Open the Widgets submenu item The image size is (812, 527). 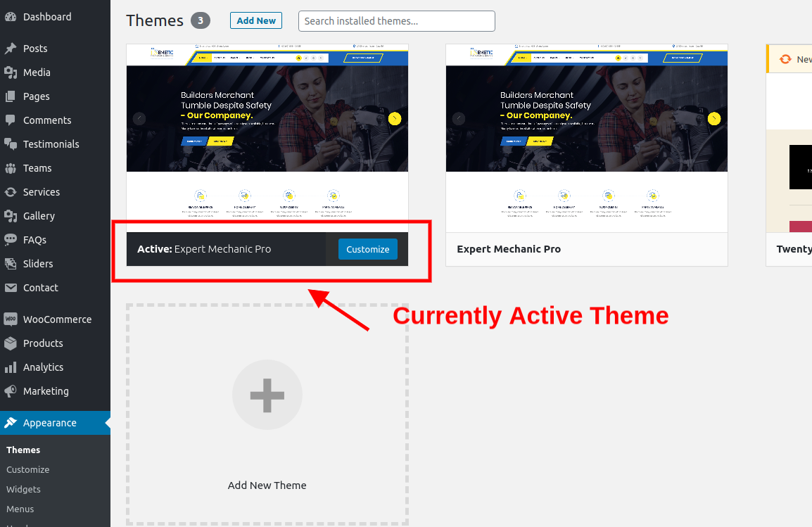click(23, 489)
